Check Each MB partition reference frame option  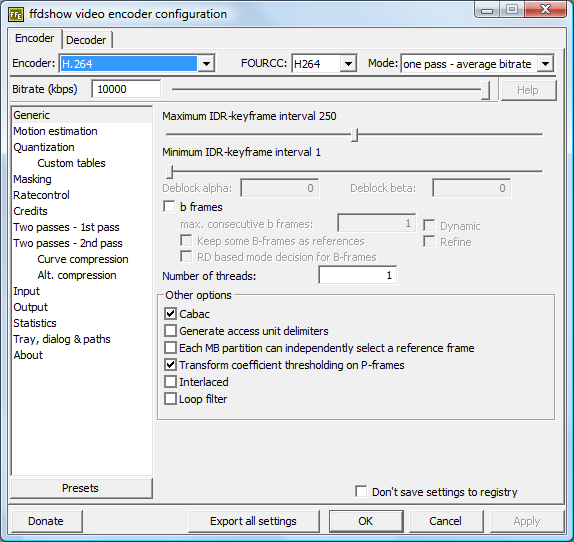pos(170,348)
